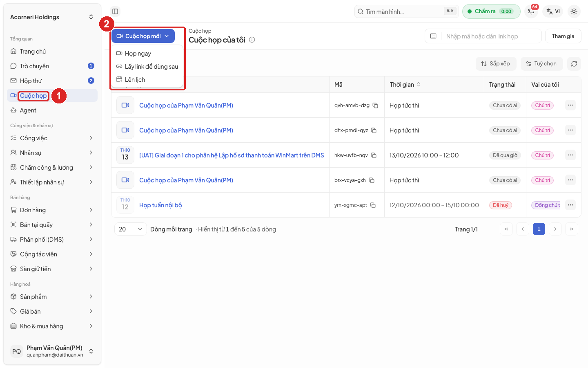Image resolution: width=588 pixels, height=368 pixels.
Task: Refresh the meeting list
Action: coord(574,64)
